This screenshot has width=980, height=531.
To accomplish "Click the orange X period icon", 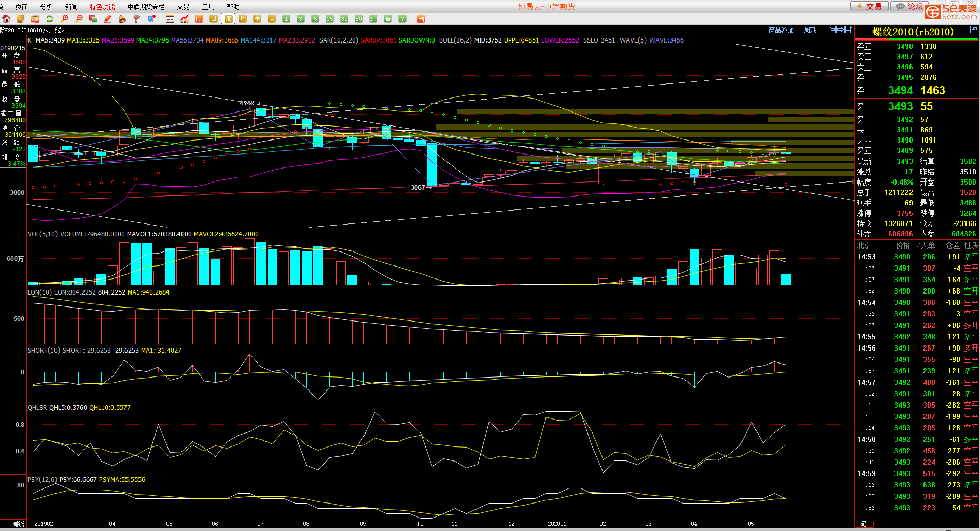I will pyautogui.click(x=272, y=19).
